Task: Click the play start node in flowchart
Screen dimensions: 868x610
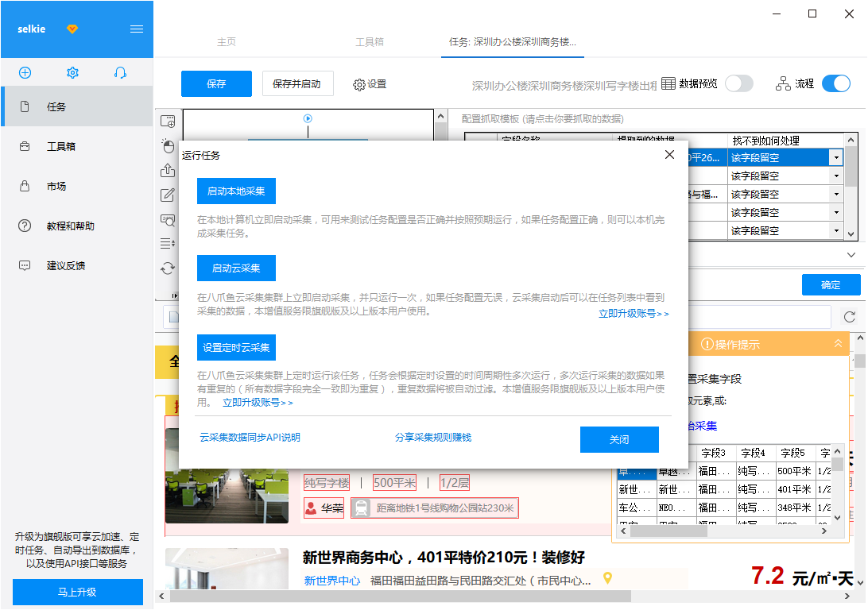Action: click(x=308, y=118)
